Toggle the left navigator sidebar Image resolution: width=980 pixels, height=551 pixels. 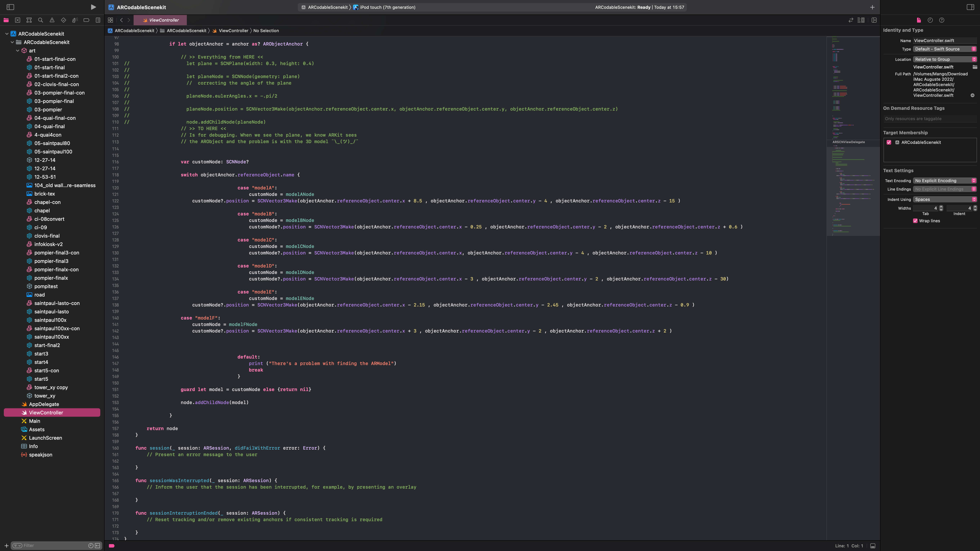10,7
